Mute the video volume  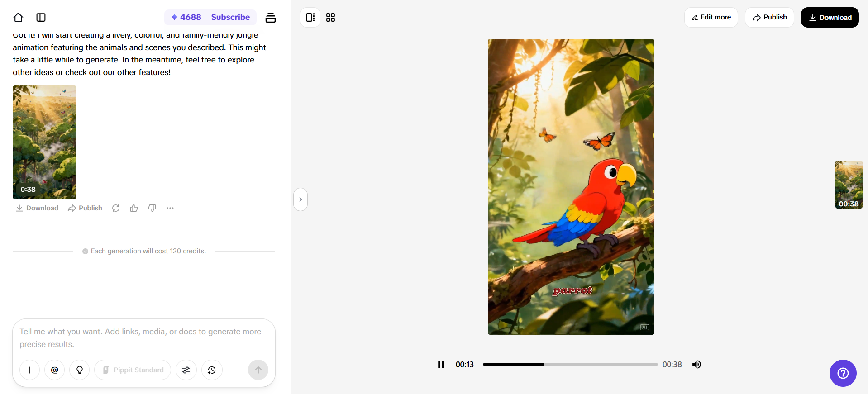pyautogui.click(x=697, y=365)
